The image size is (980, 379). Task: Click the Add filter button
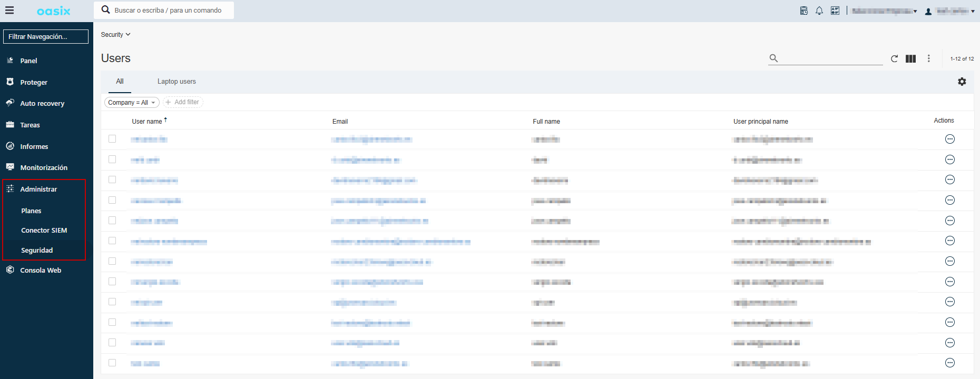tap(183, 102)
